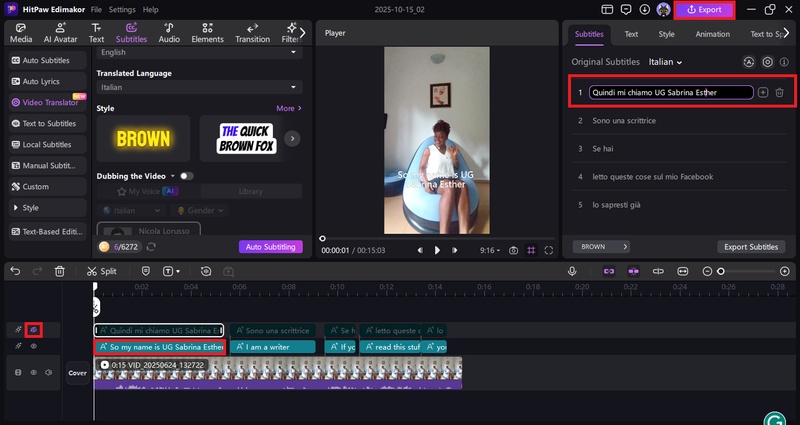Delete the selected clip using trash icon
Image resolution: width=800 pixels, height=425 pixels.
[x=60, y=271]
